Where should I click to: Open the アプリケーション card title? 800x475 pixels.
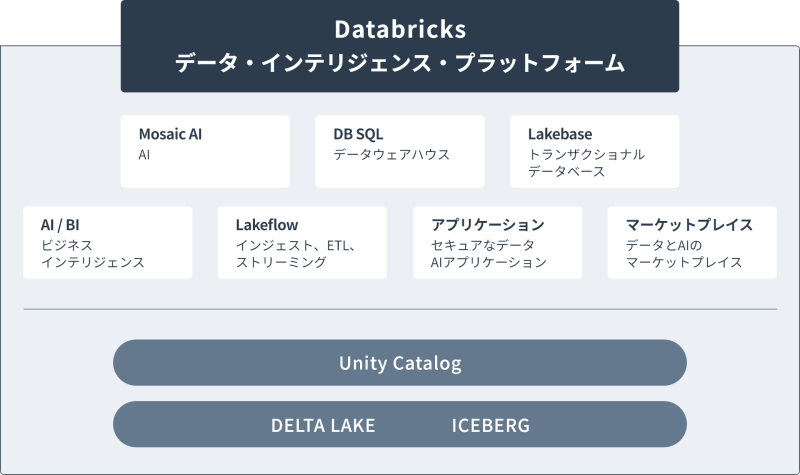coord(488,225)
